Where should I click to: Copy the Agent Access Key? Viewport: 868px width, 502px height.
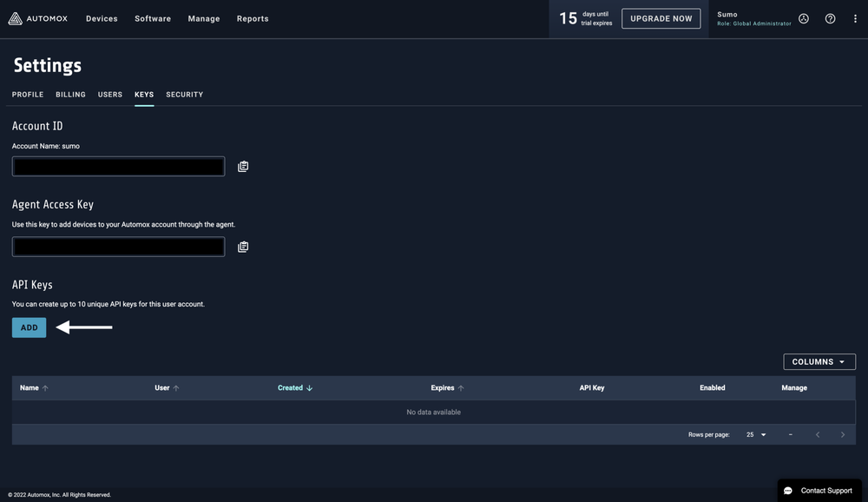coord(243,247)
